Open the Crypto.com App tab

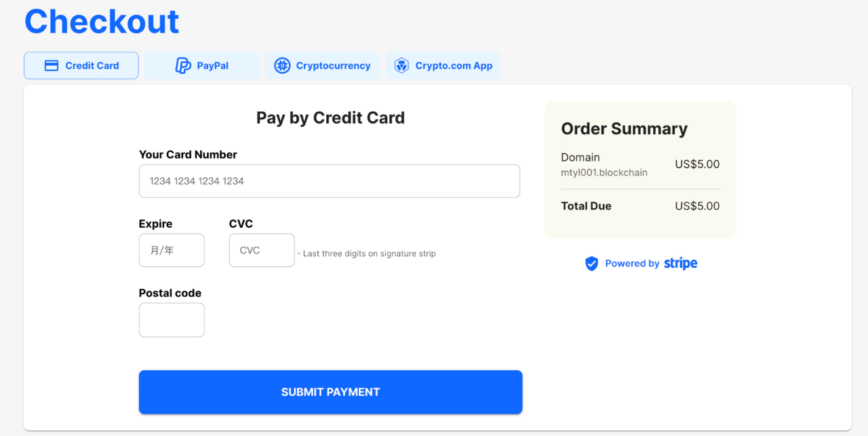pyautogui.click(x=443, y=66)
